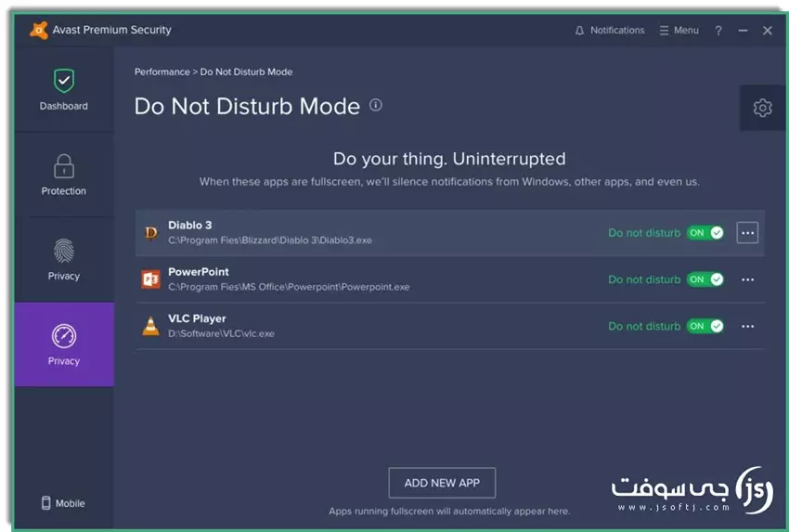Open the Privacy section with fingerprint icon
789x532 pixels.
[64, 260]
